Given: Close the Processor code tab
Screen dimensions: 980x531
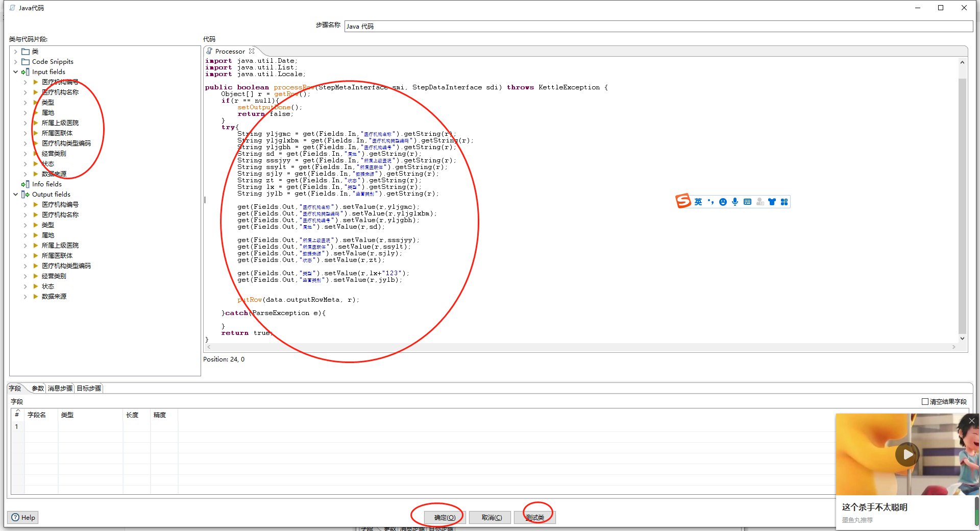Looking at the screenshot, I should pyautogui.click(x=252, y=51).
